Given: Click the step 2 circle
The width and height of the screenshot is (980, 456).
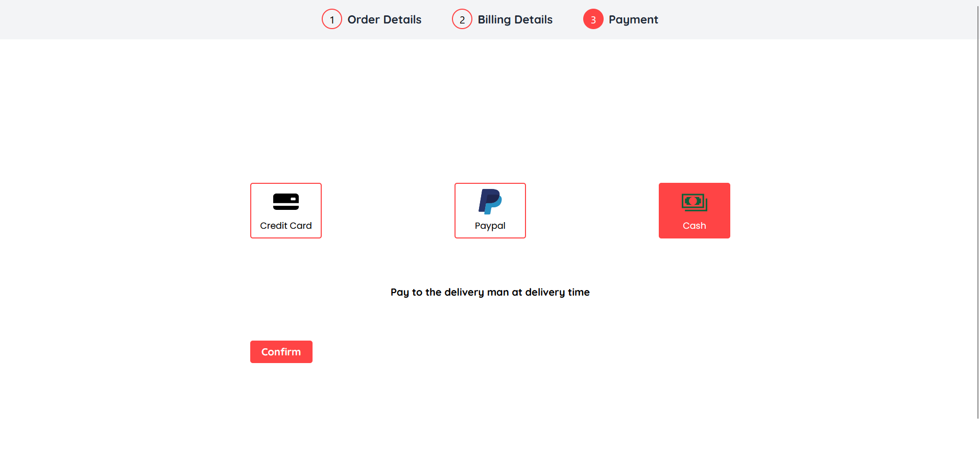Looking at the screenshot, I should pos(462,19).
